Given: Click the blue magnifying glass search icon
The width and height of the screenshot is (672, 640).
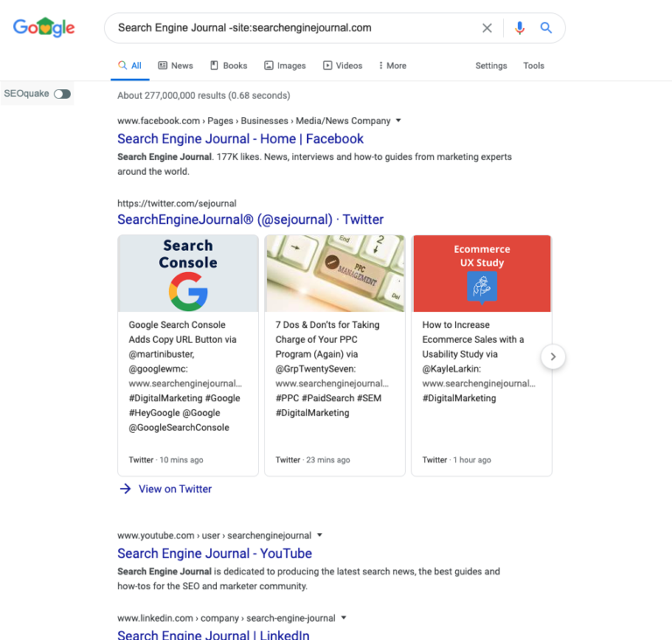Looking at the screenshot, I should coord(546,28).
